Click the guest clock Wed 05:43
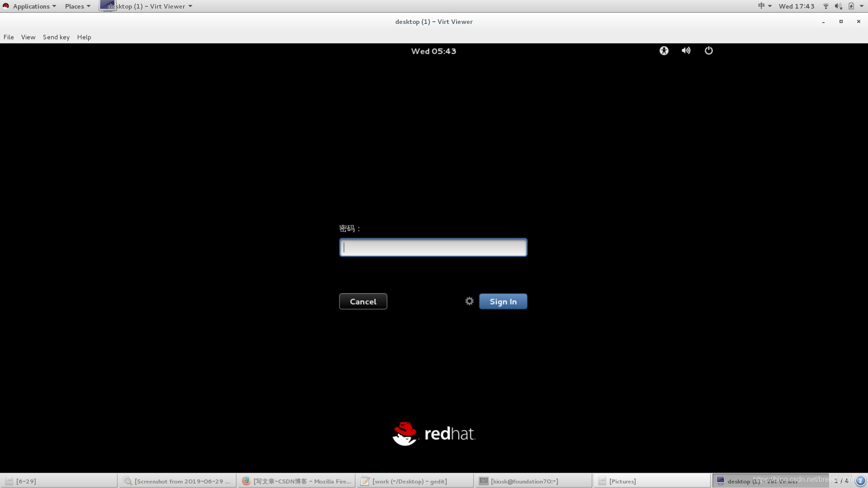 (434, 51)
